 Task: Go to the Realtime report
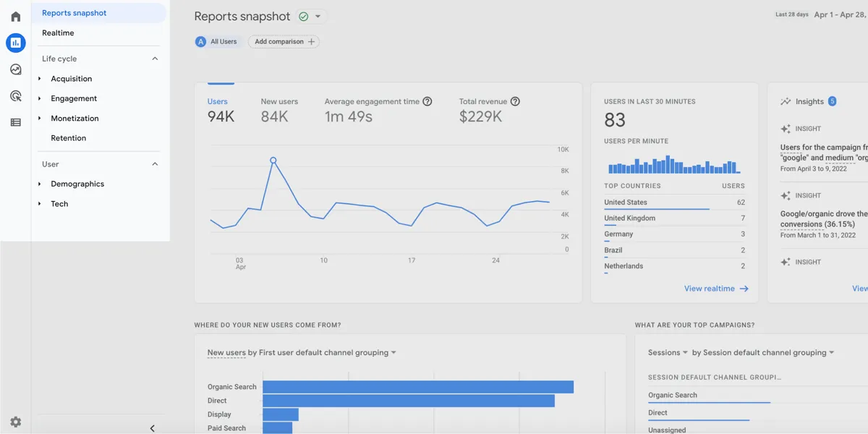point(58,33)
